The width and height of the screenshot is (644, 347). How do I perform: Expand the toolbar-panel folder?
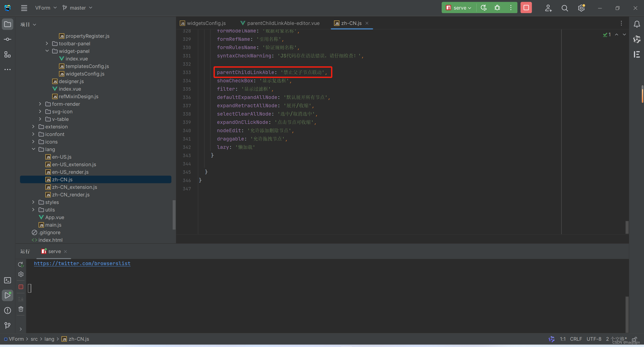point(47,44)
